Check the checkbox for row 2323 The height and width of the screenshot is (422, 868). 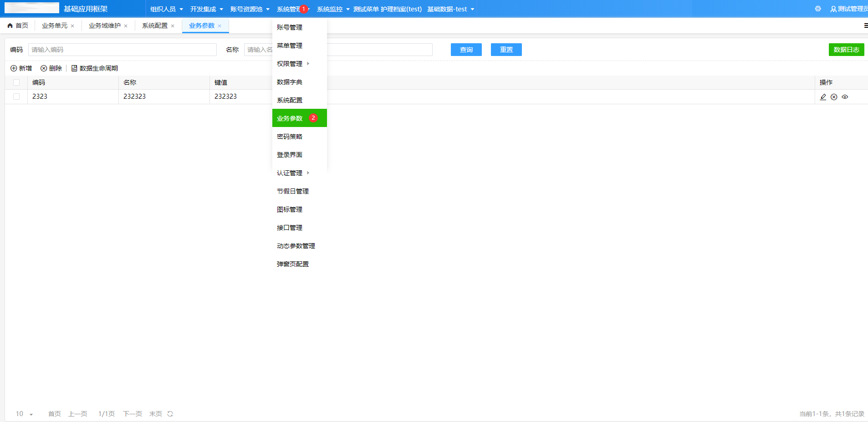[x=16, y=97]
